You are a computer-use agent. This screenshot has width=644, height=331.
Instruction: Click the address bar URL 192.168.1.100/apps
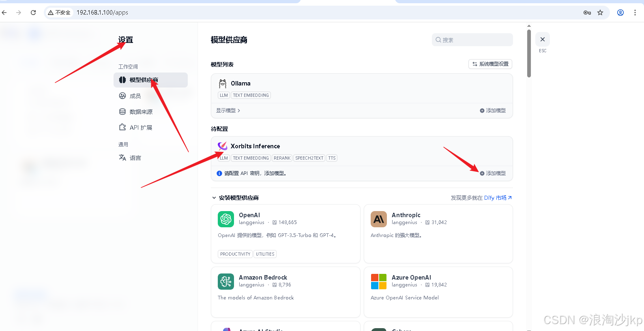(102, 13)
